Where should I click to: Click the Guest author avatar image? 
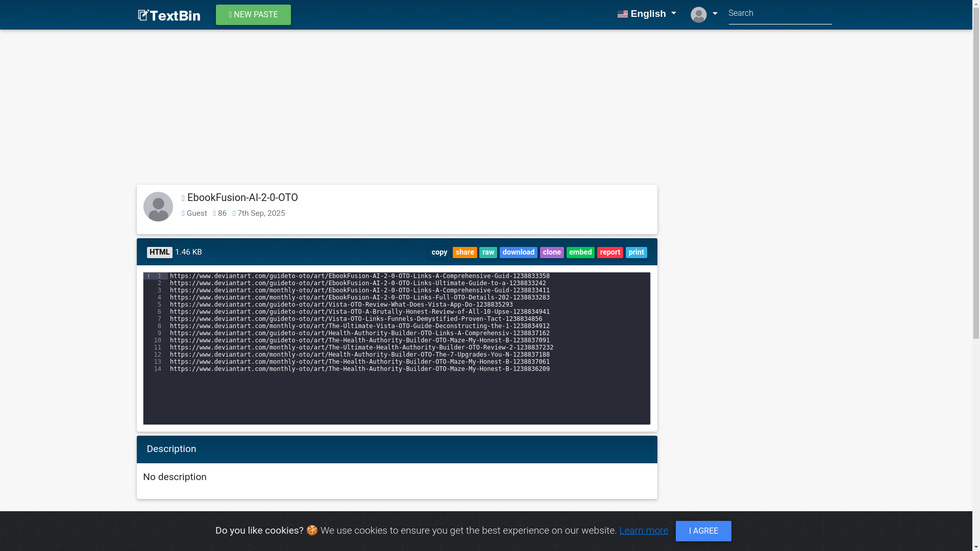158,207
